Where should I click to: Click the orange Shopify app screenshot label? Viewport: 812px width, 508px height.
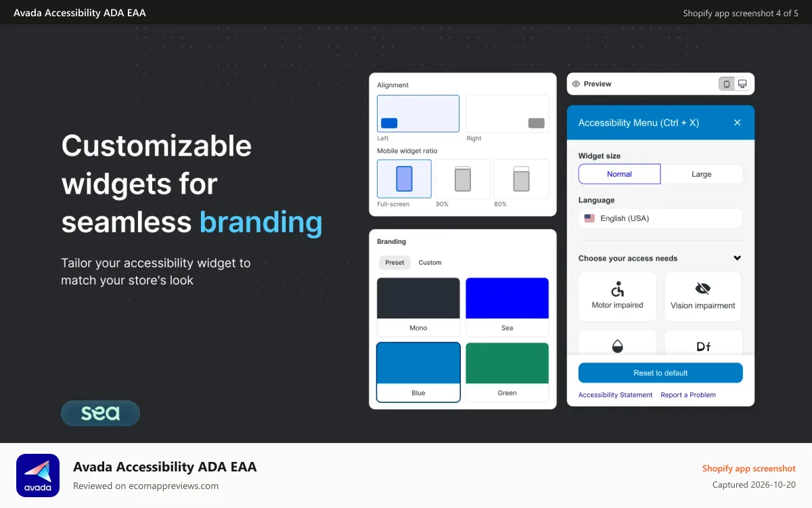749,468
